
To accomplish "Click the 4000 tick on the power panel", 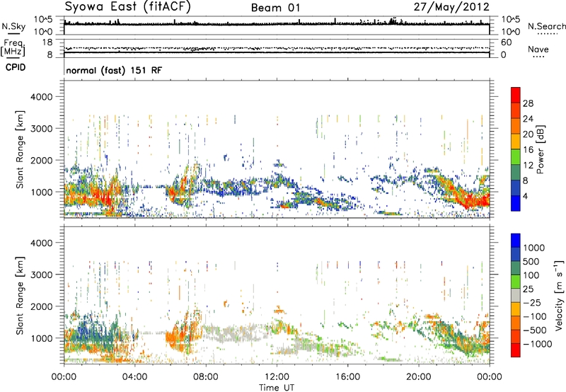I will 41,97.
